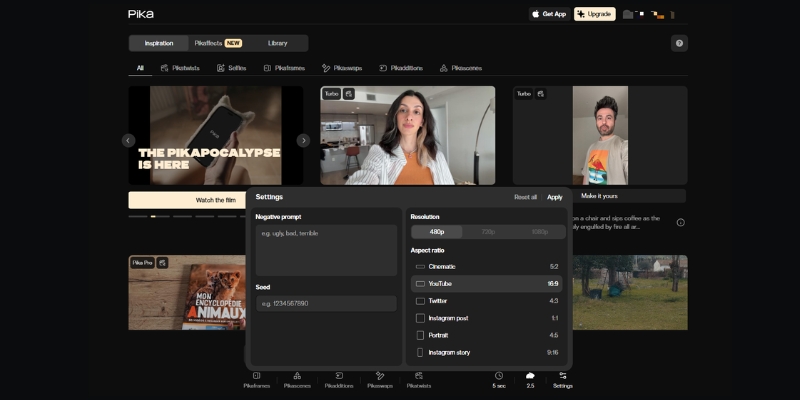Choose Instagram post 1:1 aspect ratio
Viewport: 800px width, 400px height.
(488, 318)
